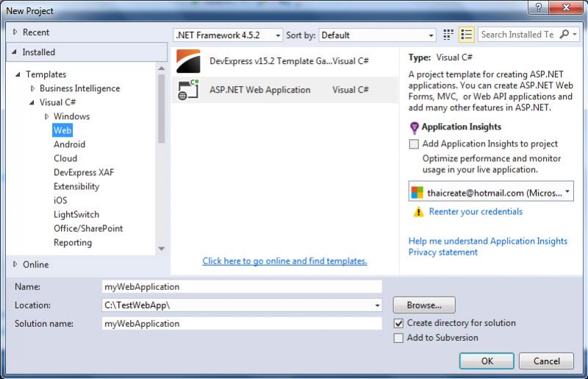Select the Cloud template category
Image resolution: width=588 pixels, height=379 pixels.
click(x=65, y=158)
